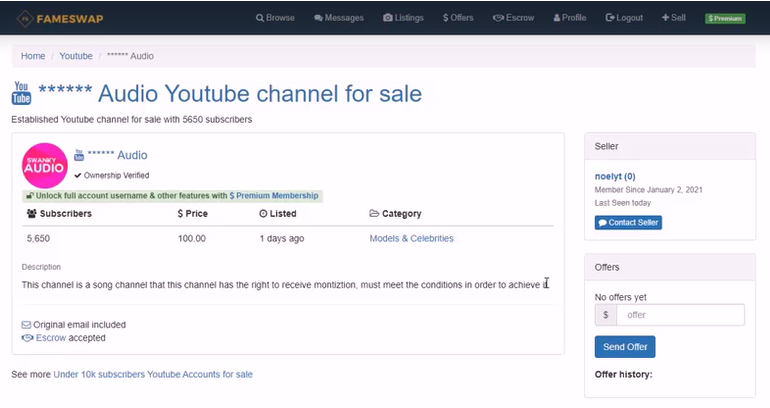Image resolution: width=770 pixels, height=408 pixels.
Task: Click the '1 days ago' listed value
Action: click(x=282, y=238)
